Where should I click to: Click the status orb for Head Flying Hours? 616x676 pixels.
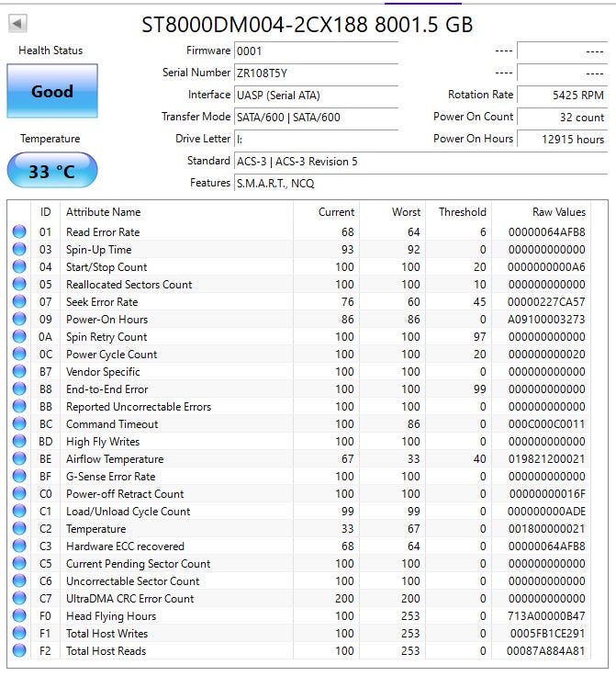pos(19,616)
